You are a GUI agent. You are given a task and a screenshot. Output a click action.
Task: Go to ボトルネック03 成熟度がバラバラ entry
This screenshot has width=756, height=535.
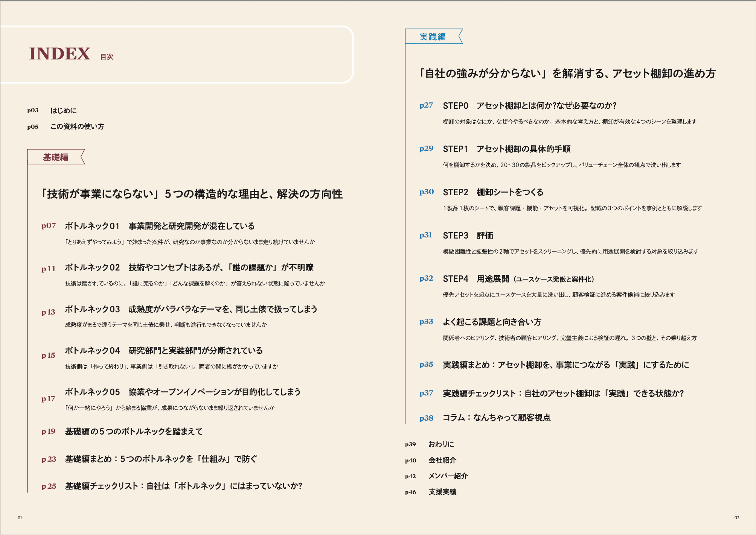pos(191,309)
